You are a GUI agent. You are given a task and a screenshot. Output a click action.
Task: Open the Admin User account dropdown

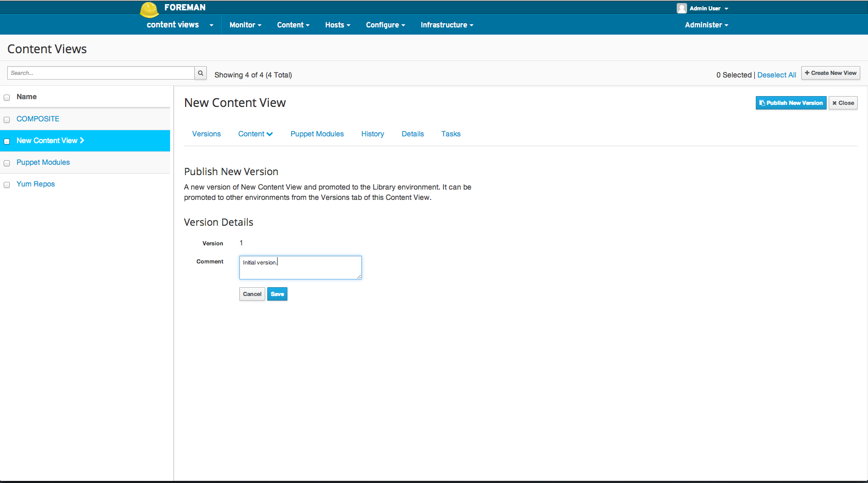(x=708, y=8)
